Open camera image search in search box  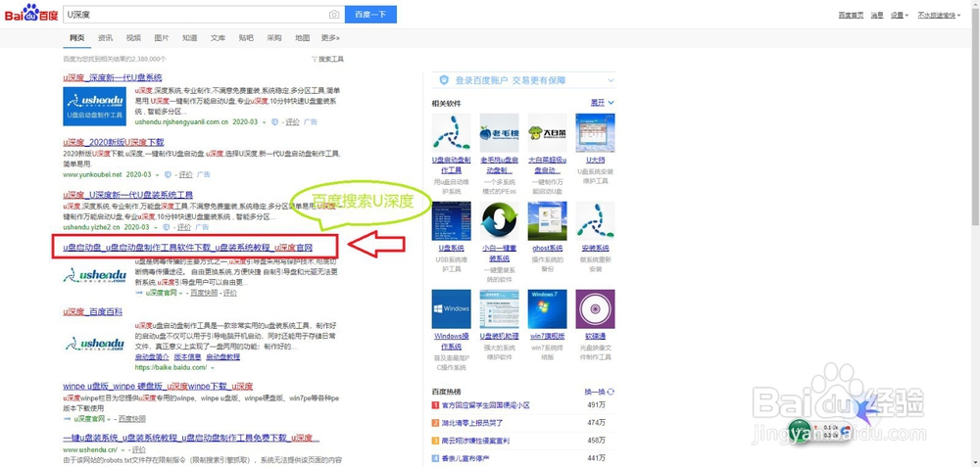334,15
